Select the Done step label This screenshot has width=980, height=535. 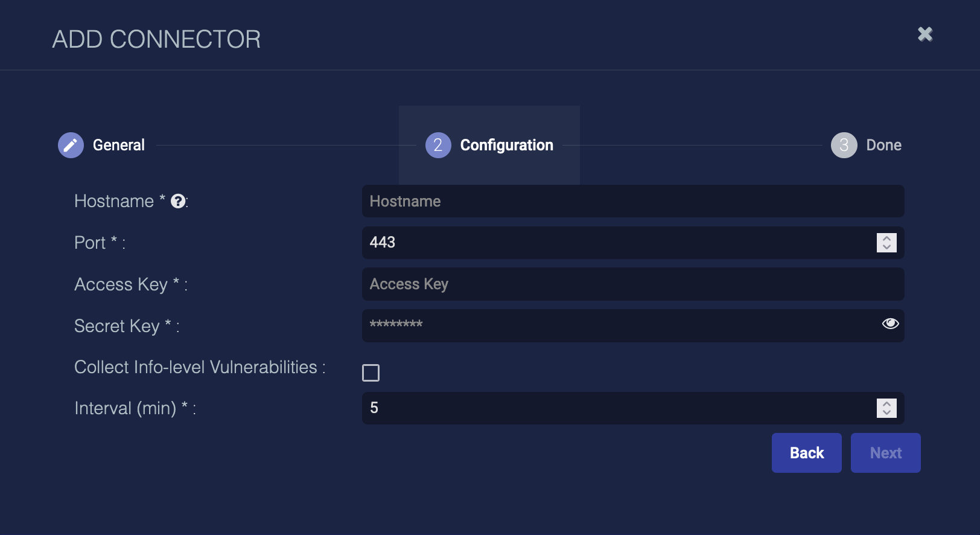(x=883, y=145)
